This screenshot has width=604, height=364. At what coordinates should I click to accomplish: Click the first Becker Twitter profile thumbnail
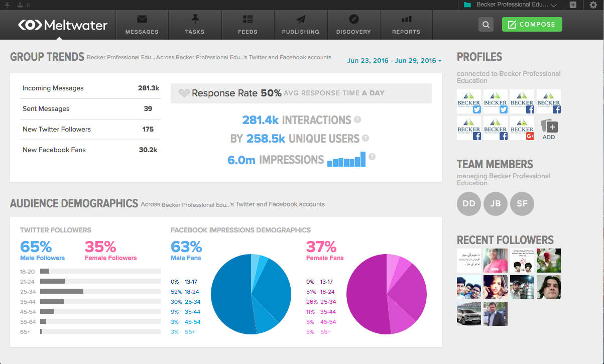pos(468,101)
